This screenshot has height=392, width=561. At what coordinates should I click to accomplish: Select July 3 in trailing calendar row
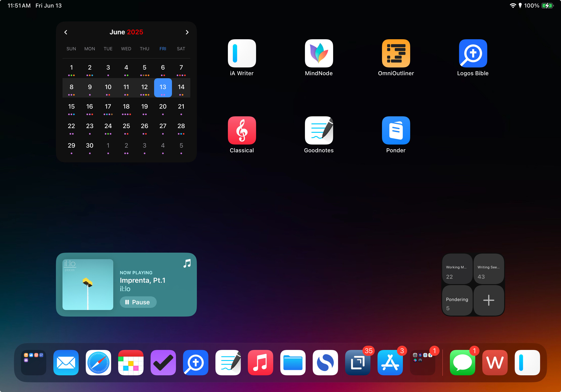tap(145, 146)
